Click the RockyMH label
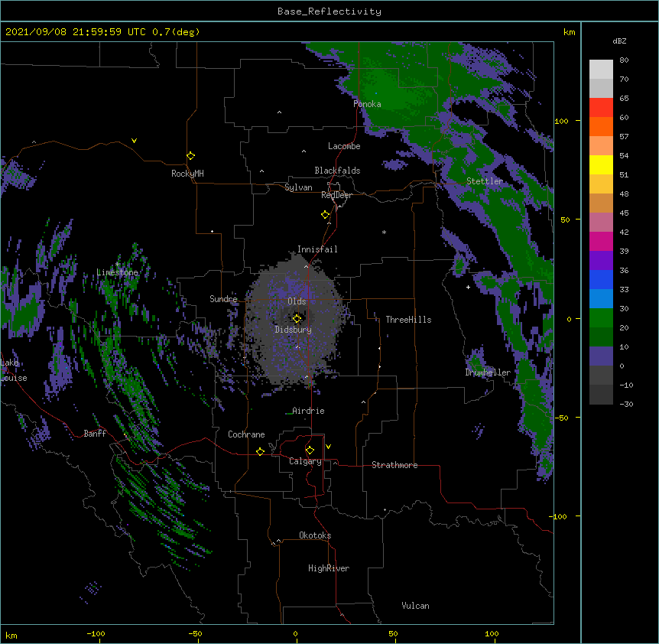Viewport: 659px width, 644px height. tap(187, 174)
